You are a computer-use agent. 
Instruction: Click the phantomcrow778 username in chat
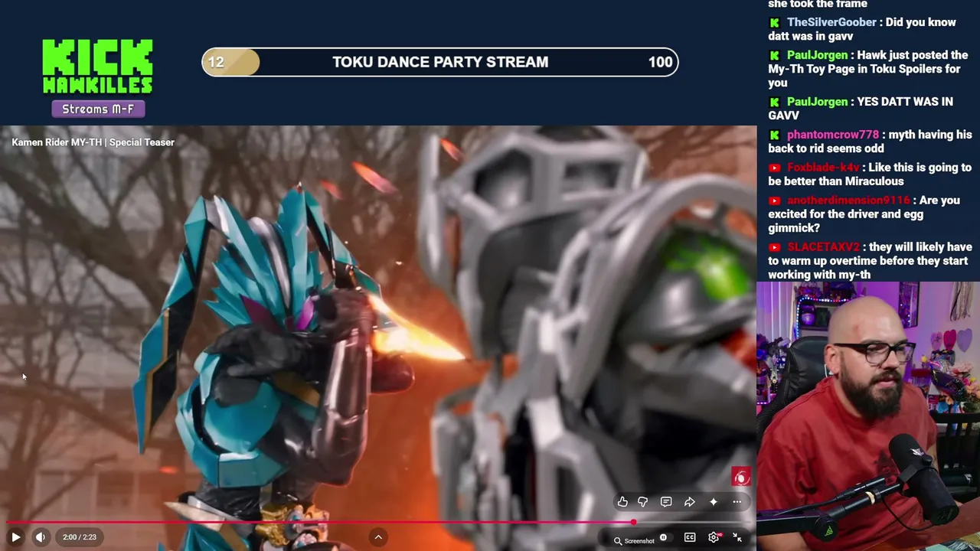coord(833,135)
